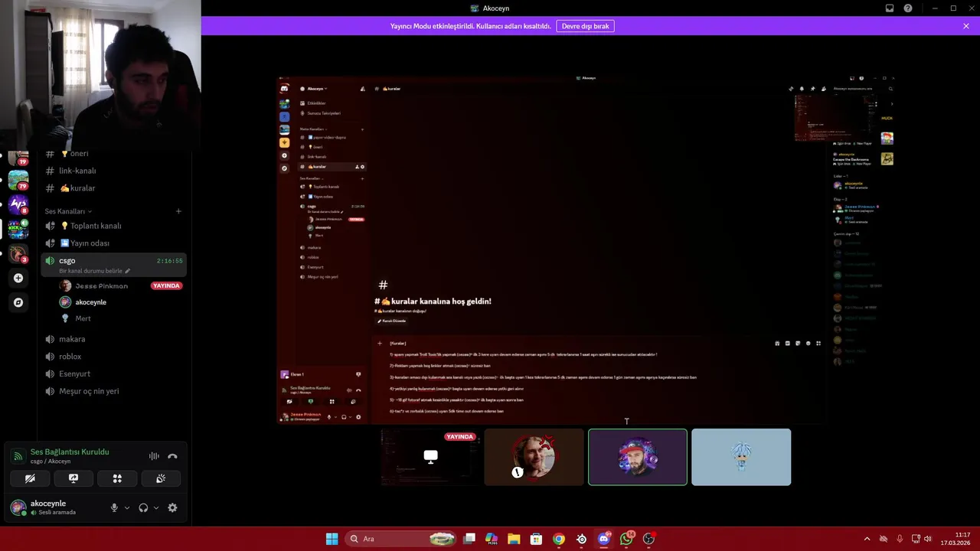Click the pencil next to channel status
The width and height of the screenshot is (980, 551).
(128, 271)
